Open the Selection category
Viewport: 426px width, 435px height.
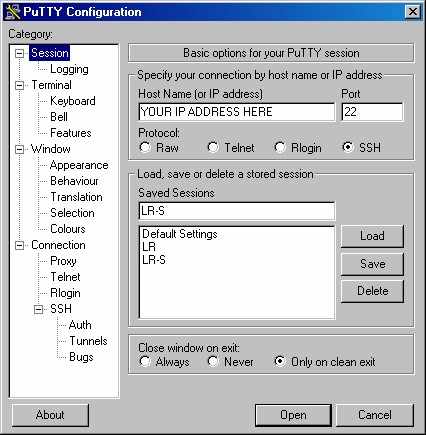(x=72, y=213)
